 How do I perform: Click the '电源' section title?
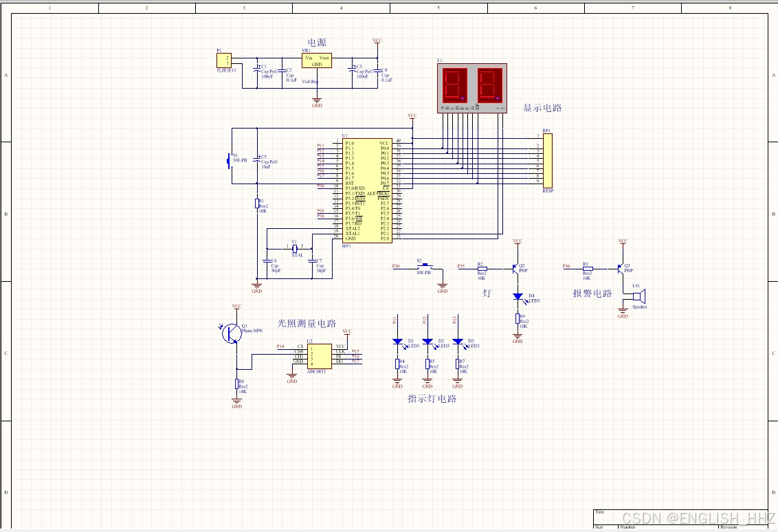point(317,43)
